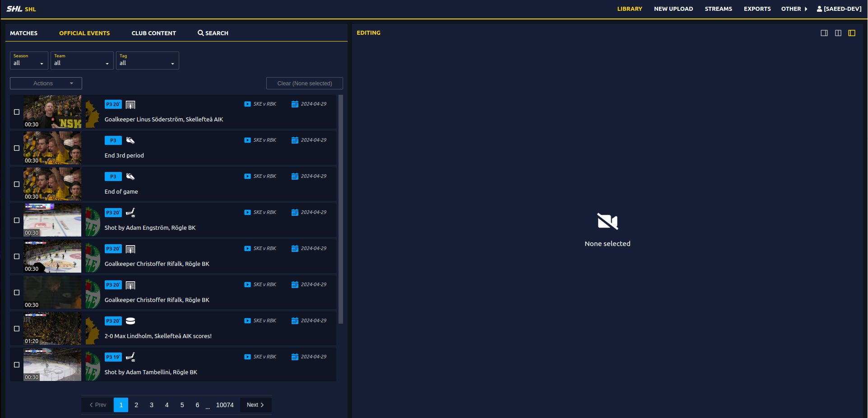Screen dimensions: 868x418
Task: Open the STREAMS menu item
Action: [x=718, y=9]
